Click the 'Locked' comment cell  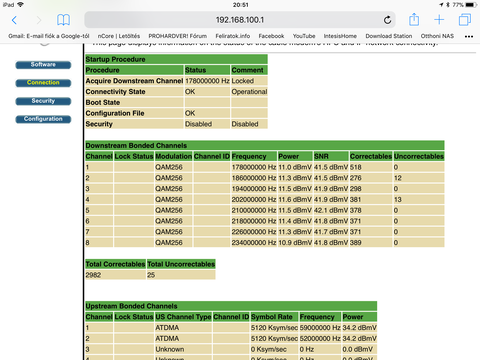tap(249, 81)
